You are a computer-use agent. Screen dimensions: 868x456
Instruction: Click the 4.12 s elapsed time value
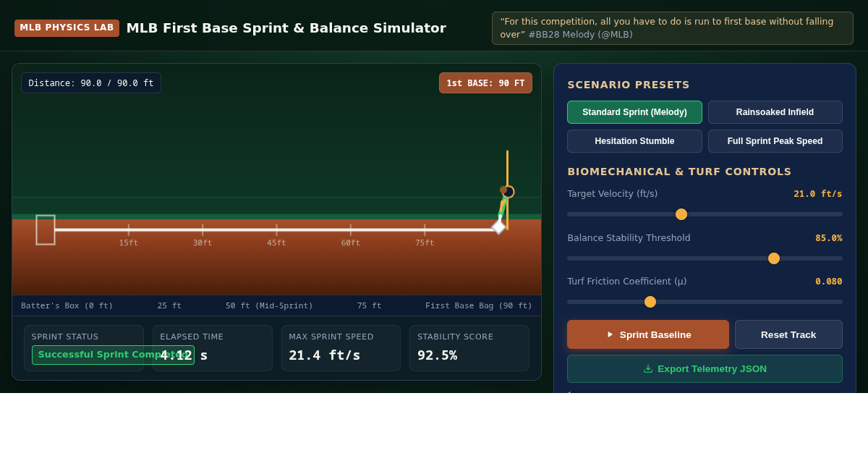pyautogui.click(x=184, y=355)
